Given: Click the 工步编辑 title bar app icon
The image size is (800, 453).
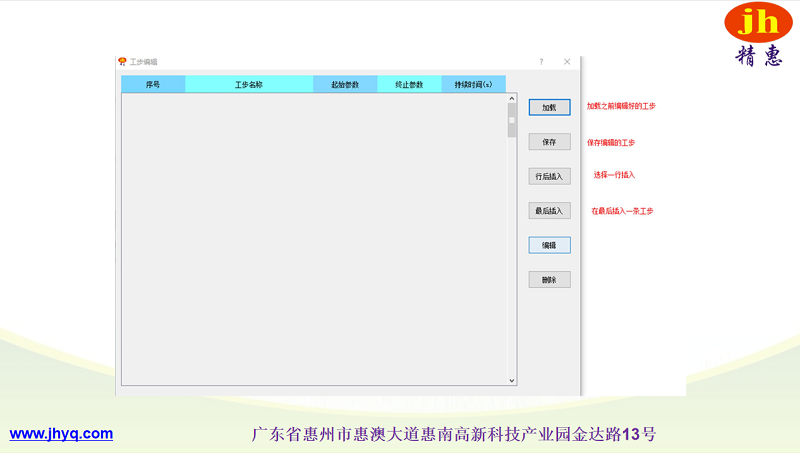Looking at the screenshot, I should coord(123,62).
